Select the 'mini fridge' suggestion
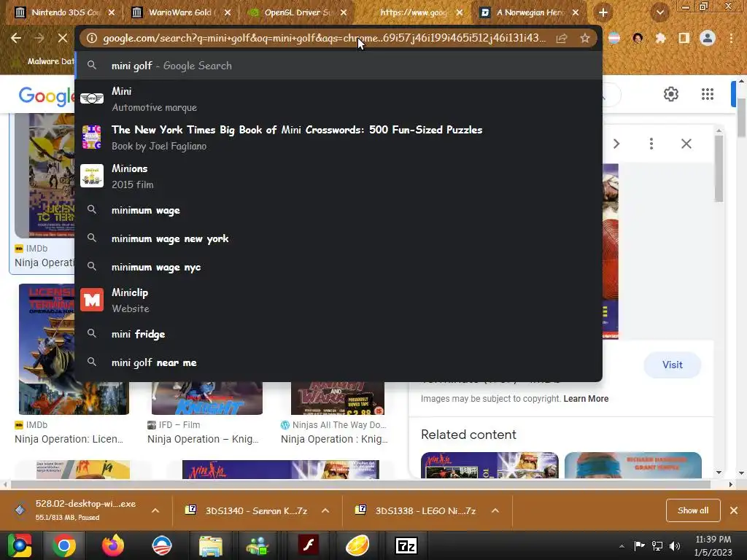This screenshot has width=747, height=560. pyautogui.click(x=338, y=334)
